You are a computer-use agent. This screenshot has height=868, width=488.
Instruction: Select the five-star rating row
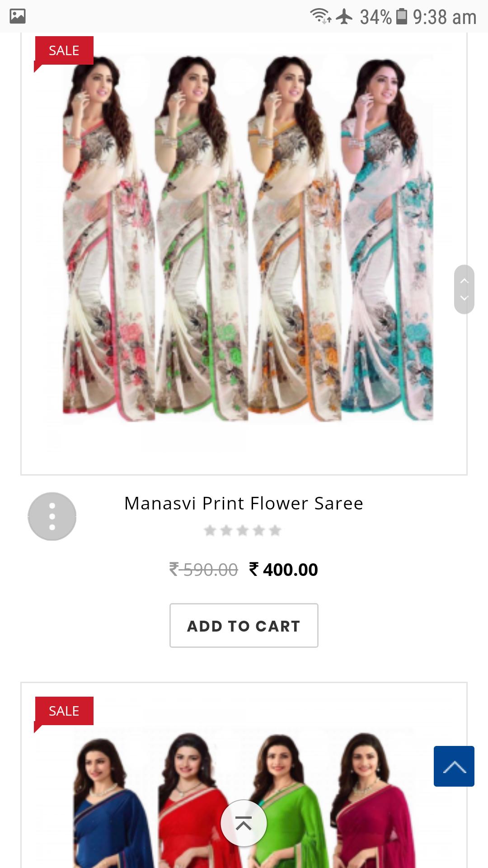[243, 530]
